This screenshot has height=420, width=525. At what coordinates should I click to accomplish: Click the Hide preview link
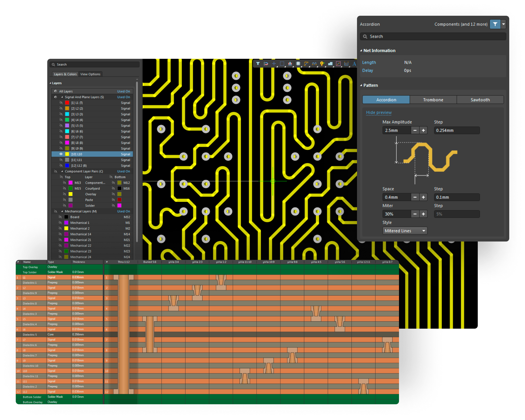point(379,112)
